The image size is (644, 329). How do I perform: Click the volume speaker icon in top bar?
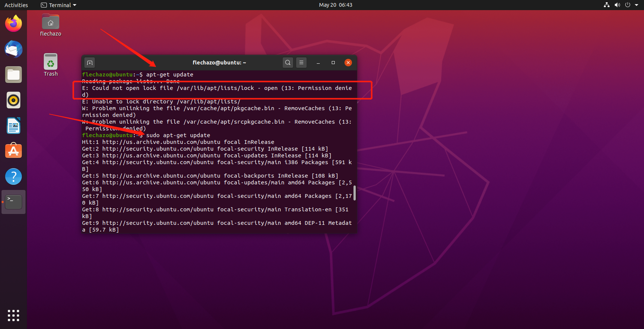[617, 5]
